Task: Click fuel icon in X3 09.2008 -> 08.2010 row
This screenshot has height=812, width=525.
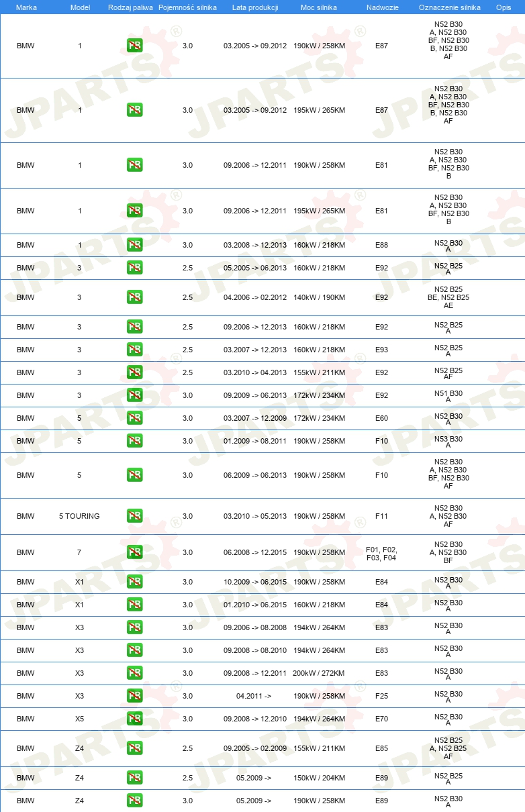Action: tap(134, 650)
